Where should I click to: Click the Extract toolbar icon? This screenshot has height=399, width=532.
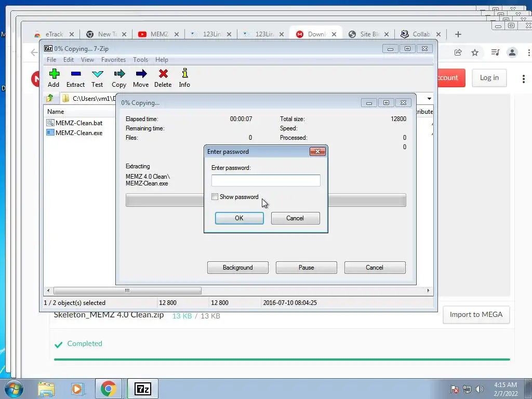[x=75, y=78]
